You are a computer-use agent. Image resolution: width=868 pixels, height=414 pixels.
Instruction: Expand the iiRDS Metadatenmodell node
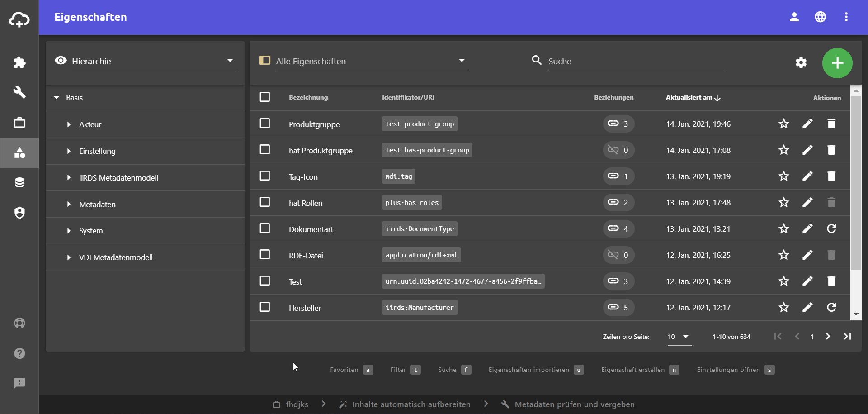(x=69, y=178)
